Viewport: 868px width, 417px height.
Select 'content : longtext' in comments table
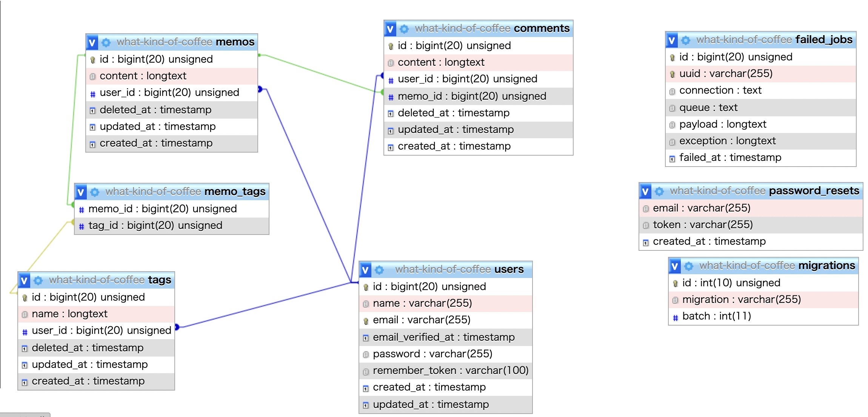tap(479, 63)
